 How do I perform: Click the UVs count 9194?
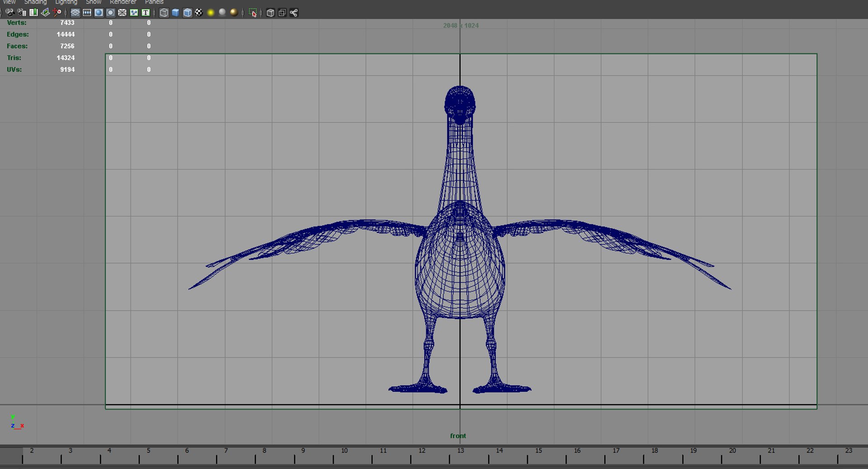67,70
